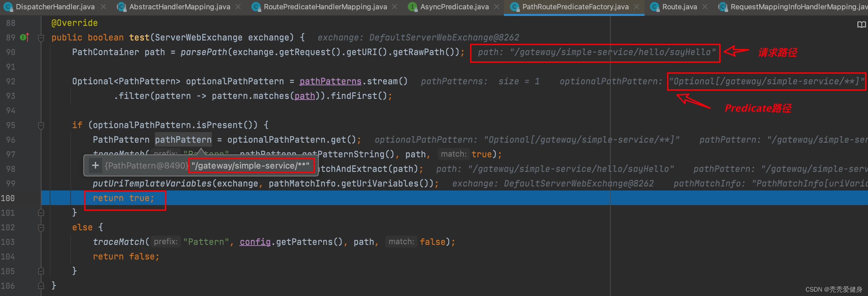Click underlined path argument in matches()
This screenshot has height=296, width=868.
point(305,96)
